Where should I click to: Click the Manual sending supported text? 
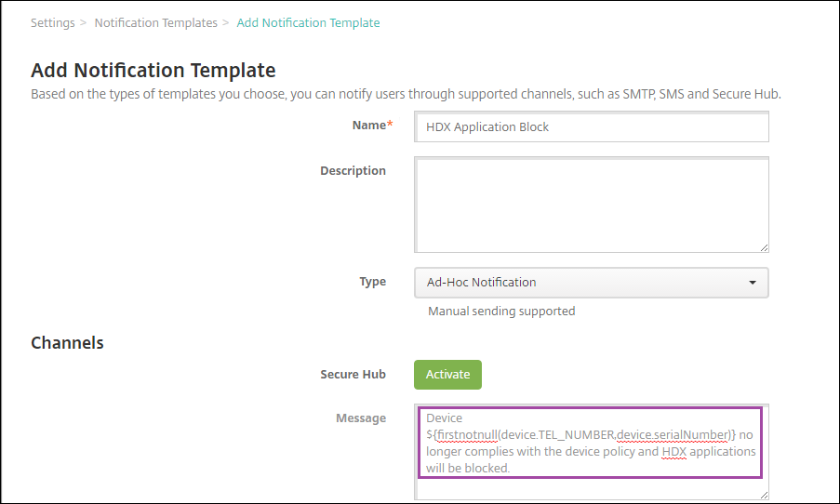(x=501, y=311)
